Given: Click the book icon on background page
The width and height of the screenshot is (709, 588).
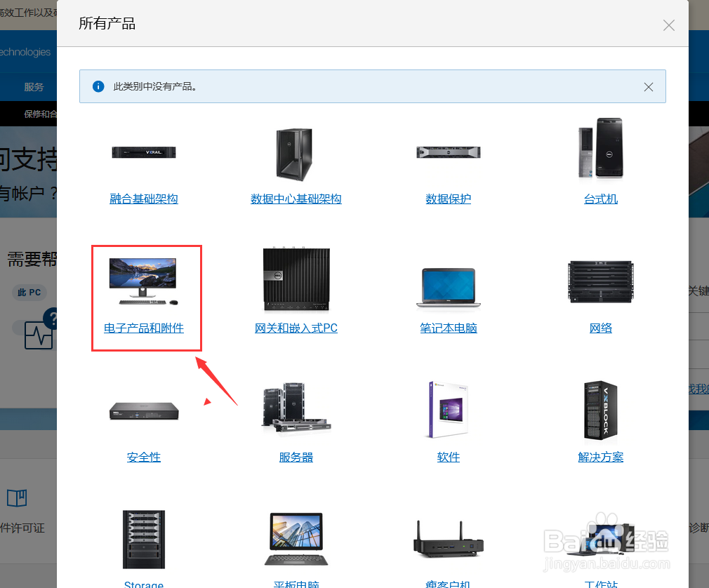Looking at the screenshot, I should (x=17, y=498).
